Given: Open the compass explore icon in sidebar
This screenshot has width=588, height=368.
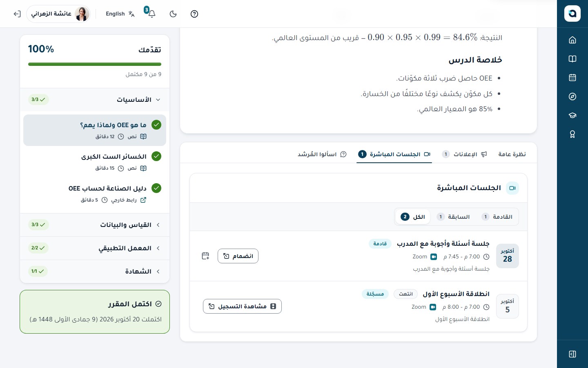Looking at the screenshot, I should click(572, 96).
